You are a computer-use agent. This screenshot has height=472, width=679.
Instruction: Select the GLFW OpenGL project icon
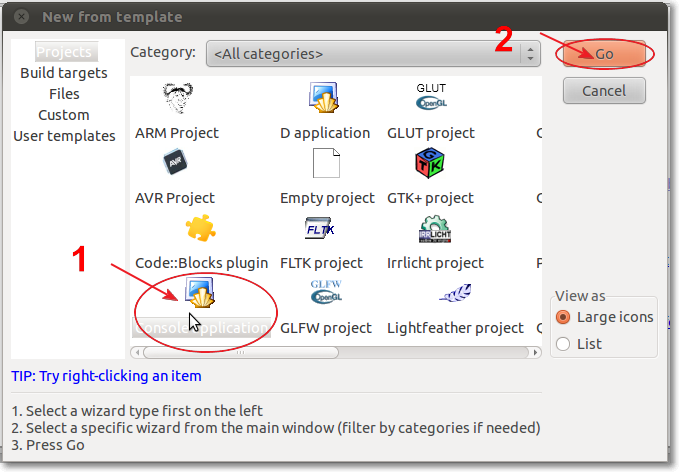(x=326, y=292)
